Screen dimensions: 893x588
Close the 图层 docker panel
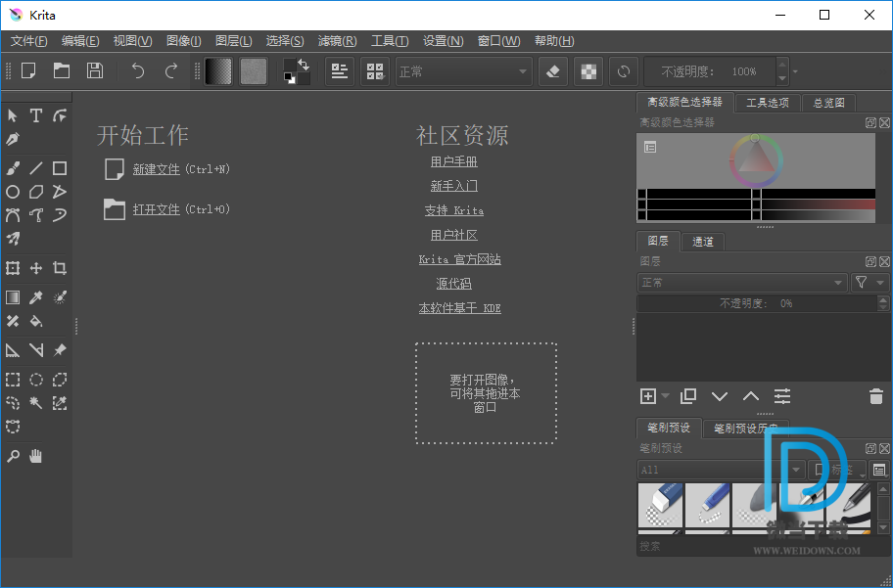click(884, 261)
